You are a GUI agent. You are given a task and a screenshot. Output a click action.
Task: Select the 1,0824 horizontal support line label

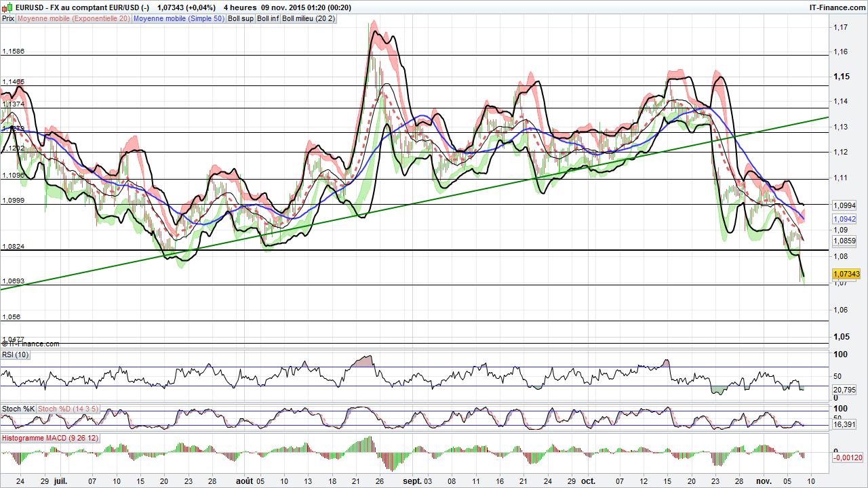click(14, 247)
